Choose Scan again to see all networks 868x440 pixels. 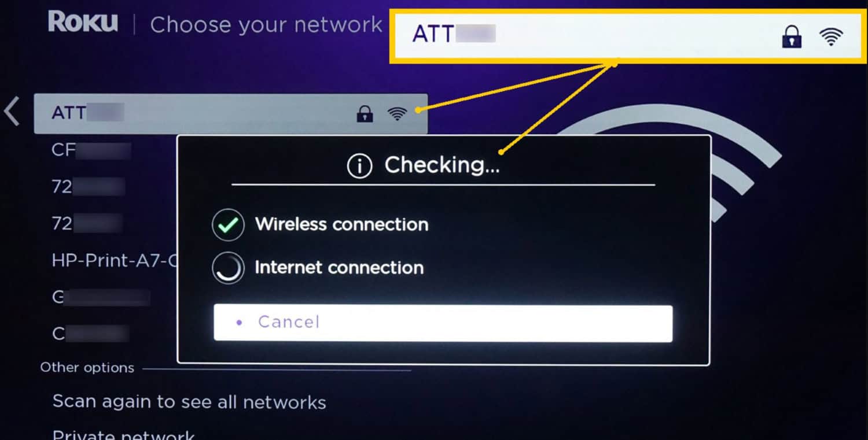[189, 402]
